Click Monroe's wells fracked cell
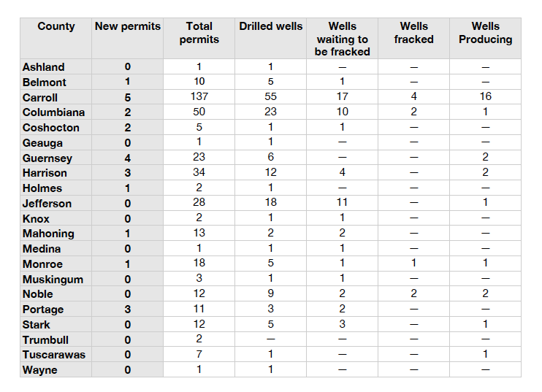This screenshot has width=542, height=392. [x=413, y=264]
